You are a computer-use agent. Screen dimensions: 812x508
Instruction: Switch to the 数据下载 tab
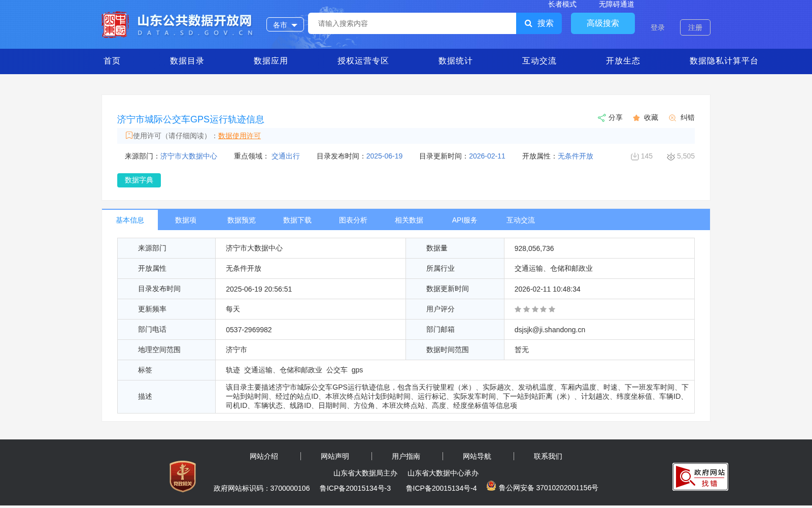[x=297, y=220]
